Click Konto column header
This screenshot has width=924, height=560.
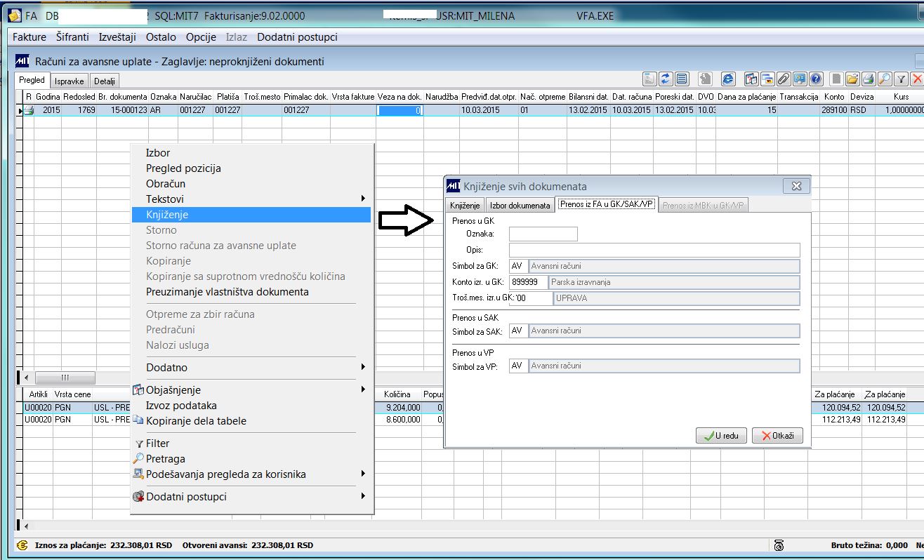[x=834, y=97]
